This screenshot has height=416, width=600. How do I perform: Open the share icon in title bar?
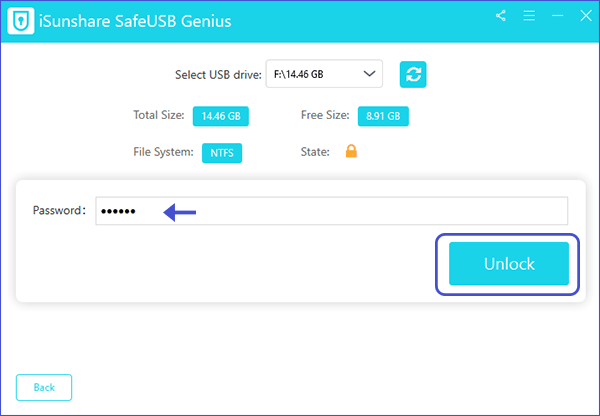pos(501,16)
